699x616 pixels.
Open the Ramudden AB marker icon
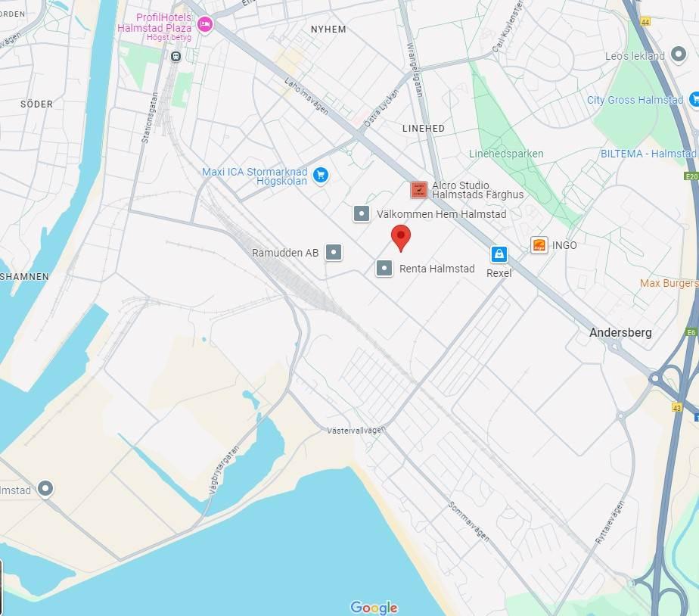coord(334,253)
